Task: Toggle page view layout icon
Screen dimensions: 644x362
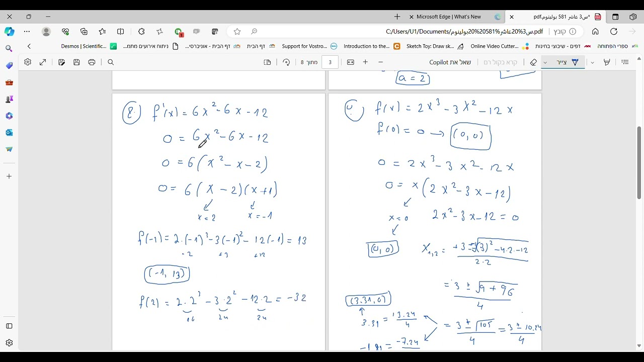Action: tap(267, 62)
